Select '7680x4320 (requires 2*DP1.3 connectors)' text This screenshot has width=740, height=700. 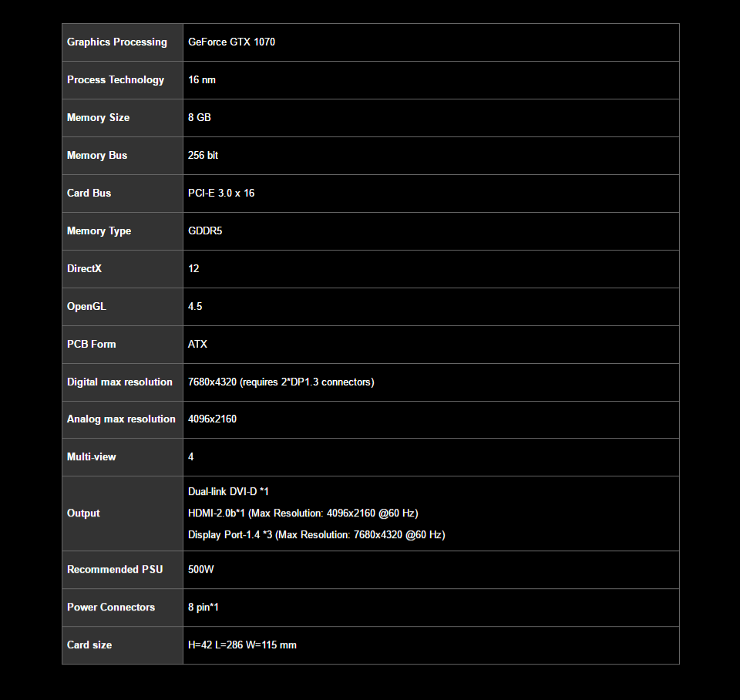click(281, 382)
